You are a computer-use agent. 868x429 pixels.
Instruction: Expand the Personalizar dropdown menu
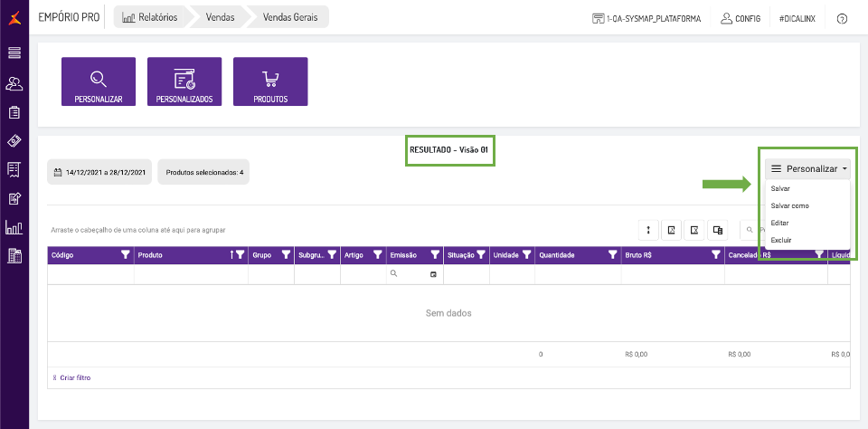click(x=807, y=168)
